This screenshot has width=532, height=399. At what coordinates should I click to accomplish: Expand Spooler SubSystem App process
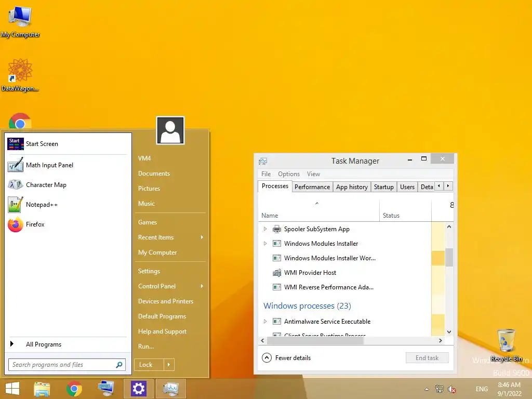point(265,229)
